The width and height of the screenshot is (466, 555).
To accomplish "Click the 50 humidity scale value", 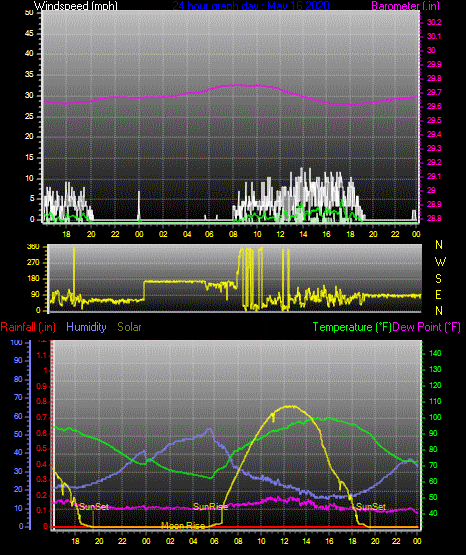I will (18, 434).
